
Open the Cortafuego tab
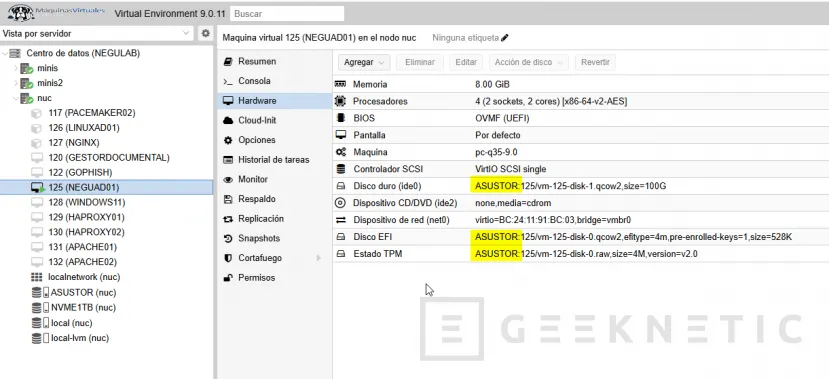tap(274, 258)
